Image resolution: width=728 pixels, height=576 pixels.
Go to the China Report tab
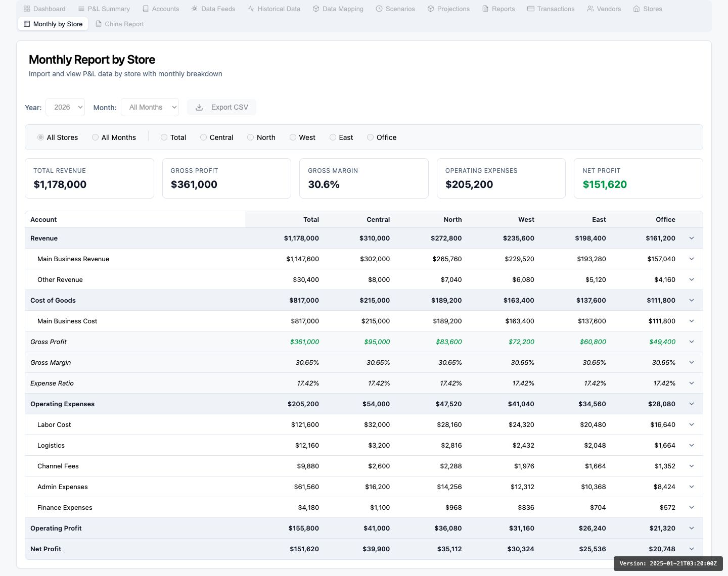pos(120,24)
